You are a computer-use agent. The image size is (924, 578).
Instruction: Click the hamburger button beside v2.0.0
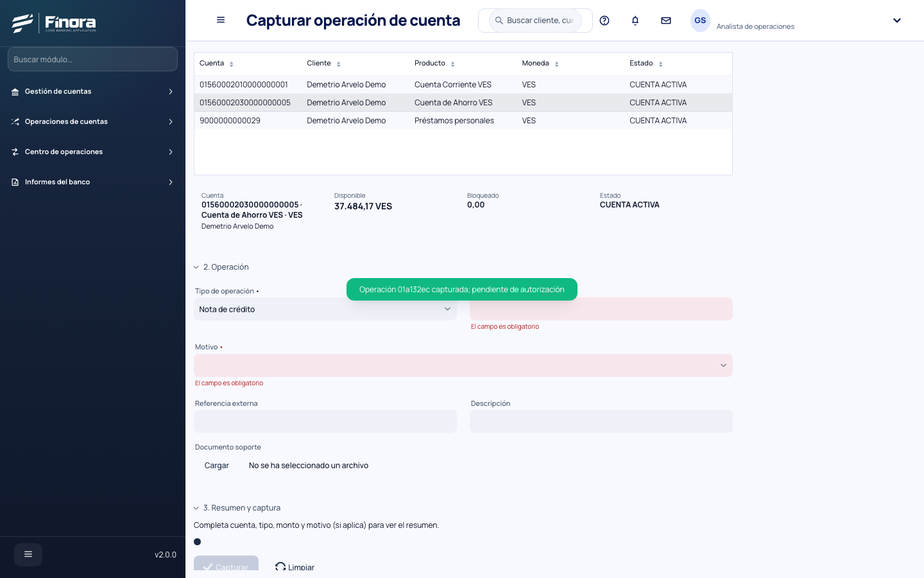tap(28, 554)
